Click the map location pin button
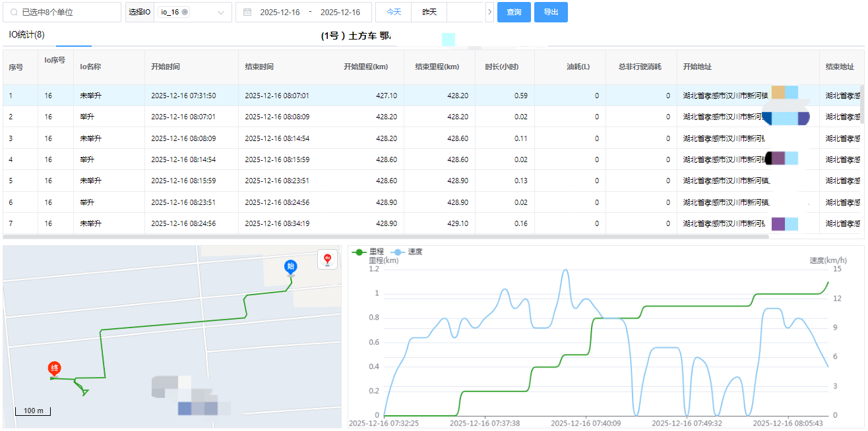 (x=327, y=260)
